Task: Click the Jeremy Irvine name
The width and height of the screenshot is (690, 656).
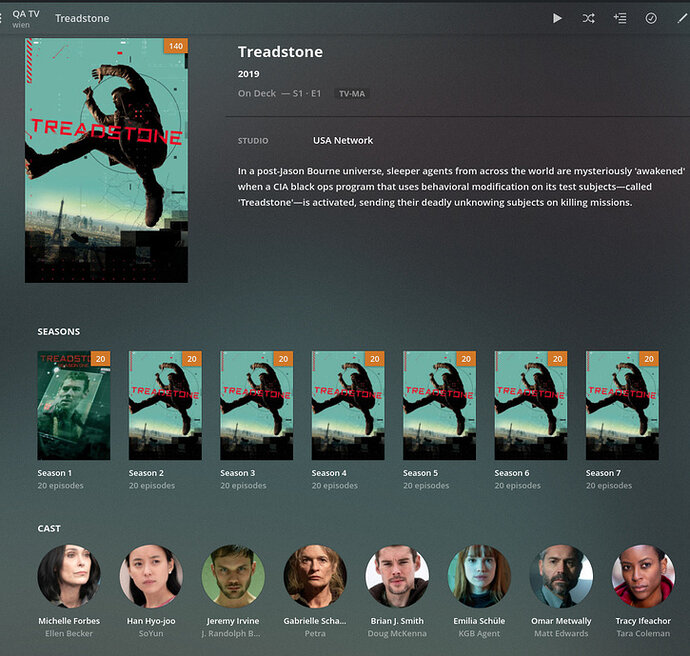Action: coord(233,621)
